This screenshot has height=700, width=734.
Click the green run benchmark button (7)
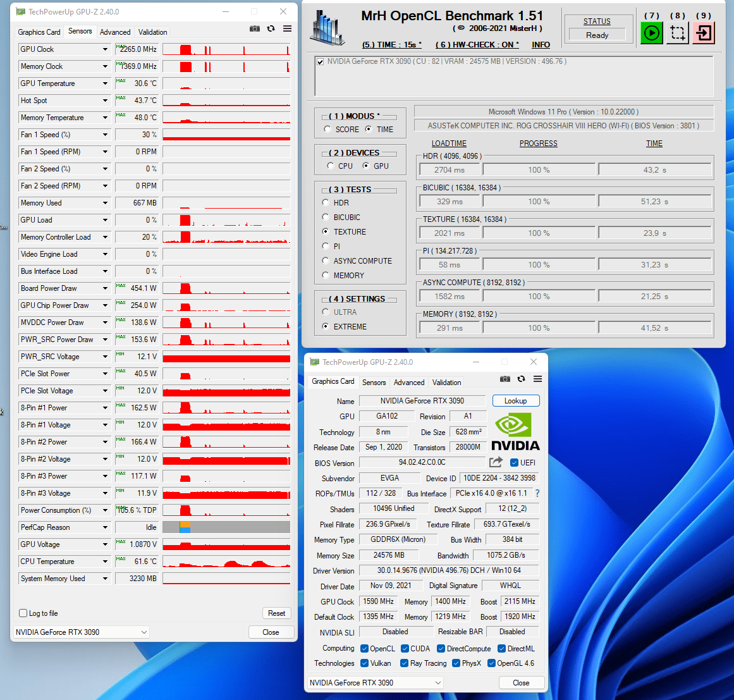(x=651, y=33)
